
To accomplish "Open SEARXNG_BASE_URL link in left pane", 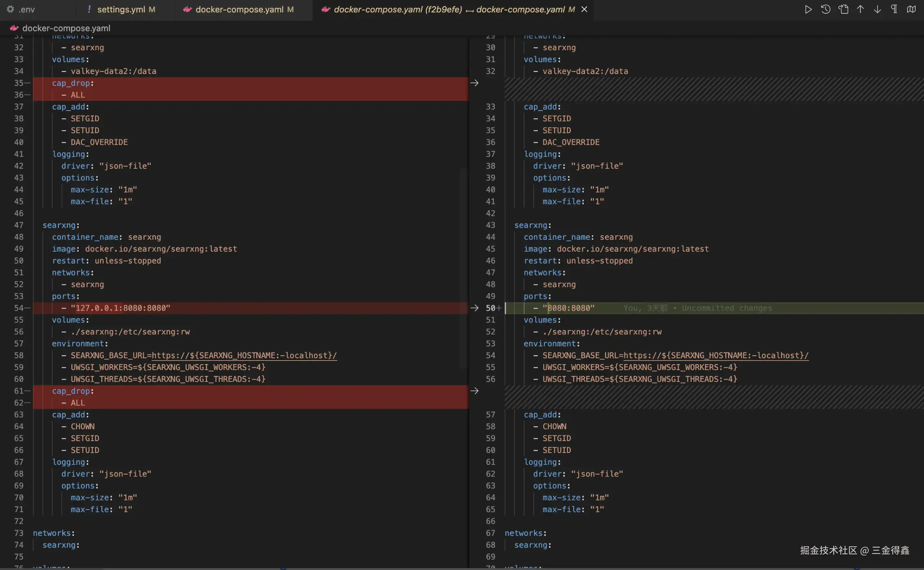I will point(244,356).
